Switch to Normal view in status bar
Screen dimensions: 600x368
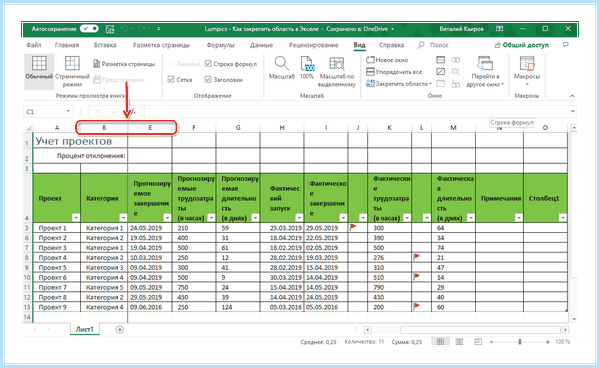(x=440, y=342)
